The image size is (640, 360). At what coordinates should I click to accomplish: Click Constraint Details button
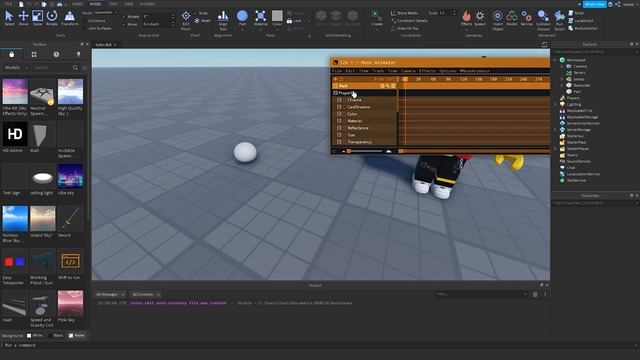[409, 20]
